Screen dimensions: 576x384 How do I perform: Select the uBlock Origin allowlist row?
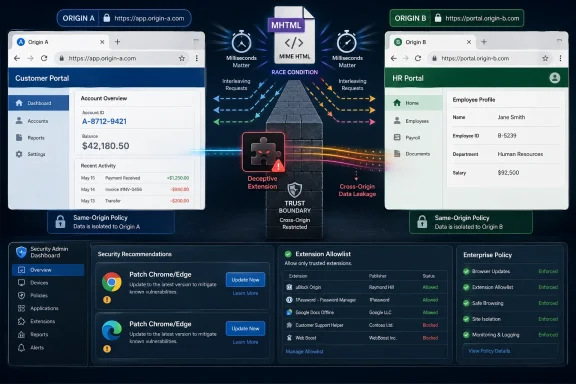click(365, 287)
